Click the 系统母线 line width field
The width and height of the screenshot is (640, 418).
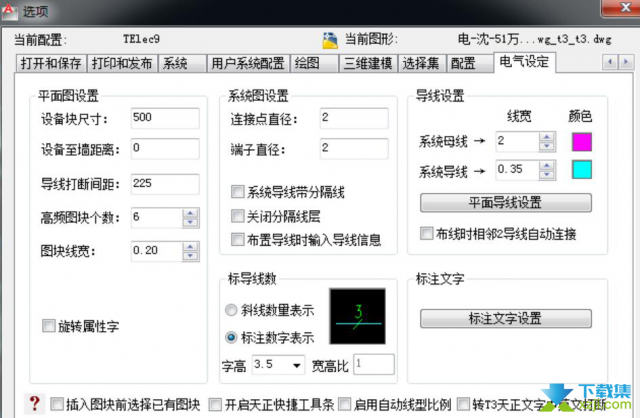pos(517,142)
